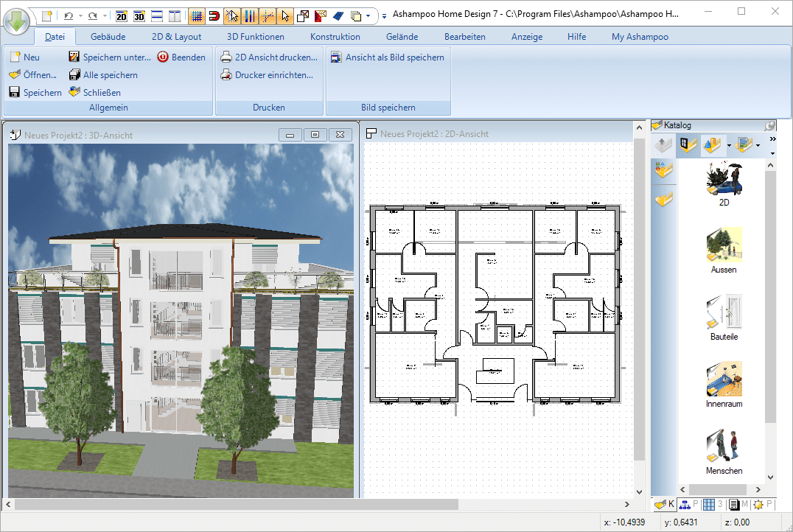Viewport: 793px width, 532px height.
Task: Toggle the horizontal split view icon
Action: (157, 15)
